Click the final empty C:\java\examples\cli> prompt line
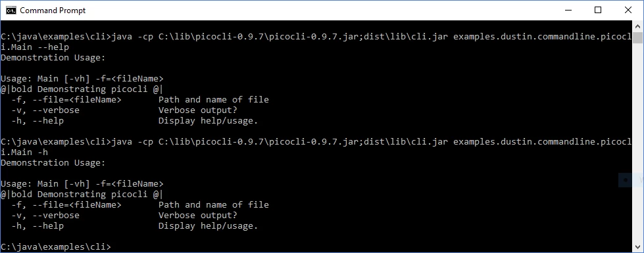Screen dimensions: 644x253 pos(56,246)
